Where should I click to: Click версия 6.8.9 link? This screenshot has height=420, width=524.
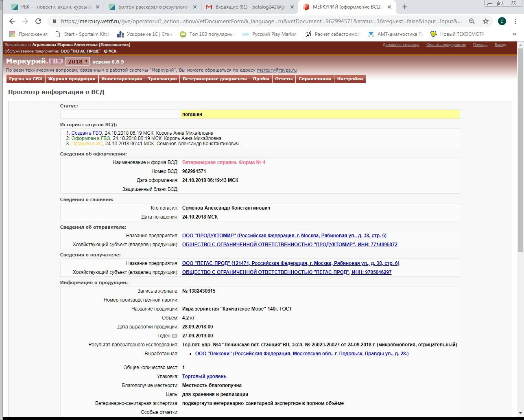coord(108,62)
